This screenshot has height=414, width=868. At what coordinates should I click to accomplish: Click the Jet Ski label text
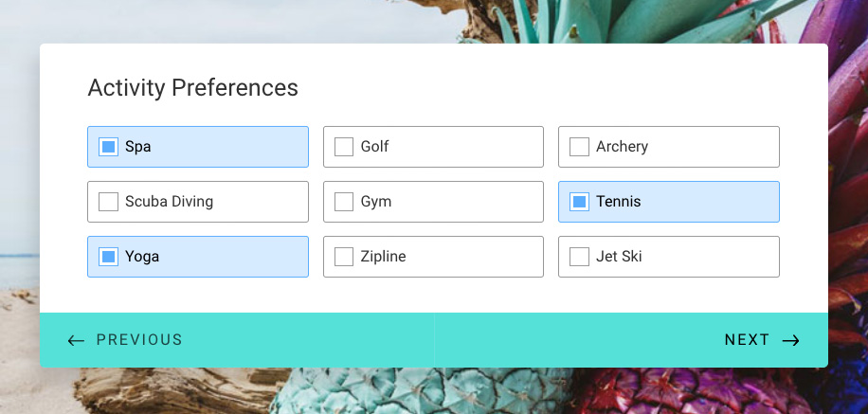point(619,257)
